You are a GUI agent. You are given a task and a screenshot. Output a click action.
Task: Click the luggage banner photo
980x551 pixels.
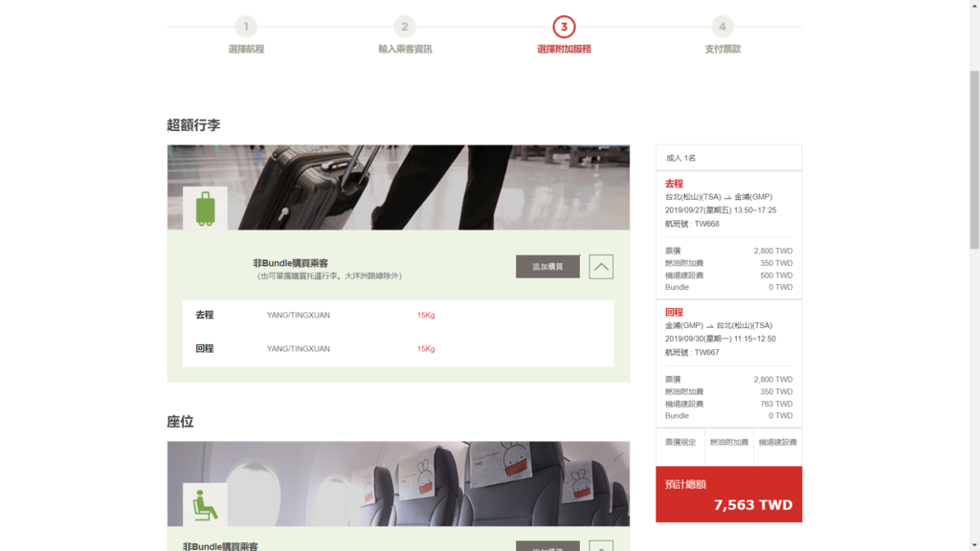pos(398,187)
